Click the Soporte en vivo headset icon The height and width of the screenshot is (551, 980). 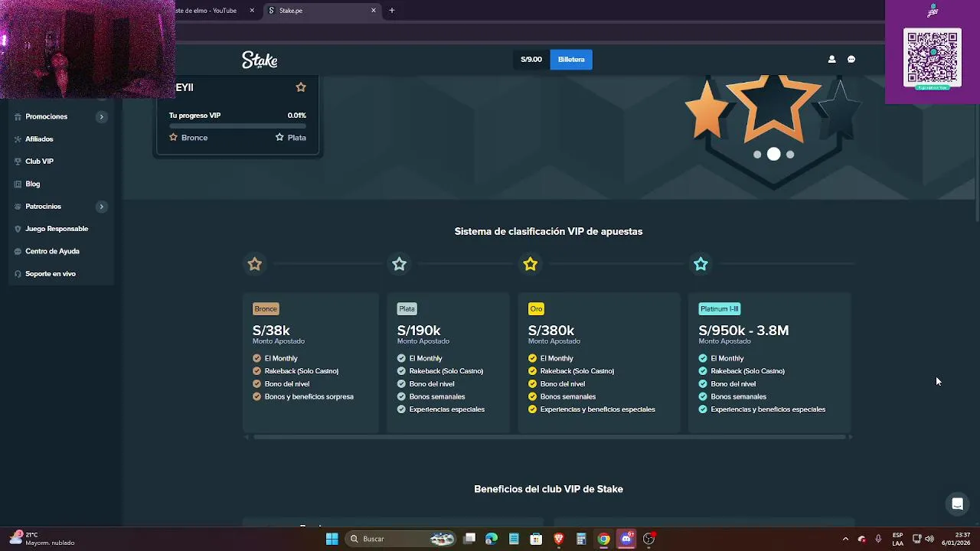pyautogui.click(x=18, y=274)
